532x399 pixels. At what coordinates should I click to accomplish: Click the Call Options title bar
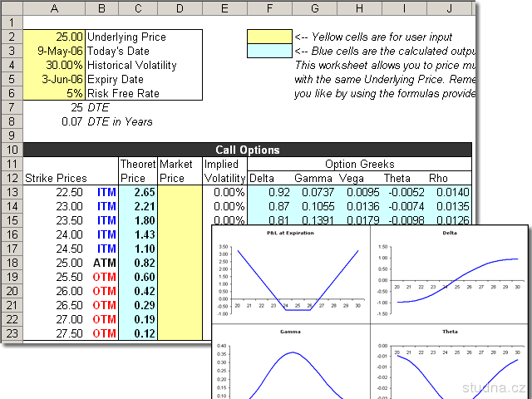247,150
